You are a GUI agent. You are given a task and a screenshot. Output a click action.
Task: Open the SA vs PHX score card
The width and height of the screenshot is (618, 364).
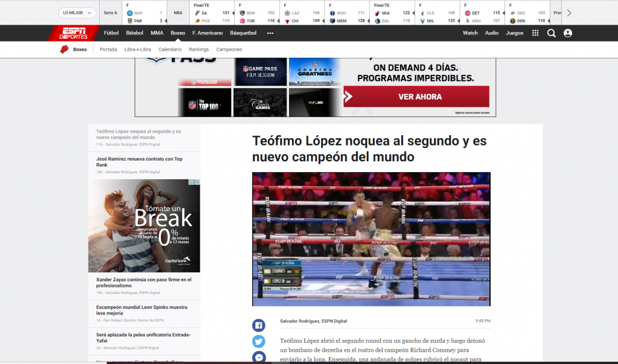click(212, 13)
